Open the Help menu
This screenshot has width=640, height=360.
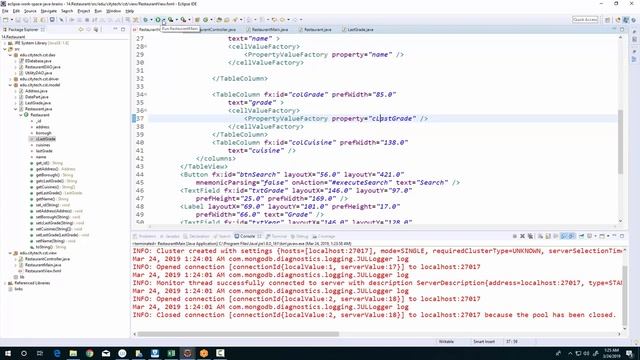coord(130,11)
